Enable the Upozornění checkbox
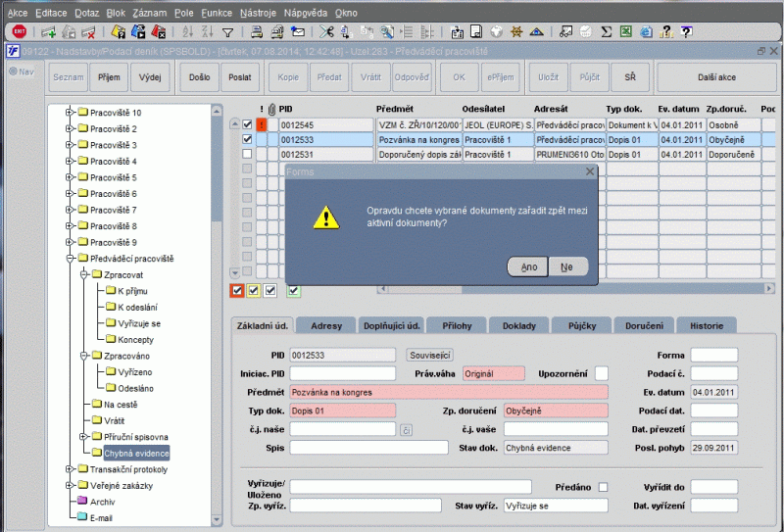784x532 pixels. 602,373
